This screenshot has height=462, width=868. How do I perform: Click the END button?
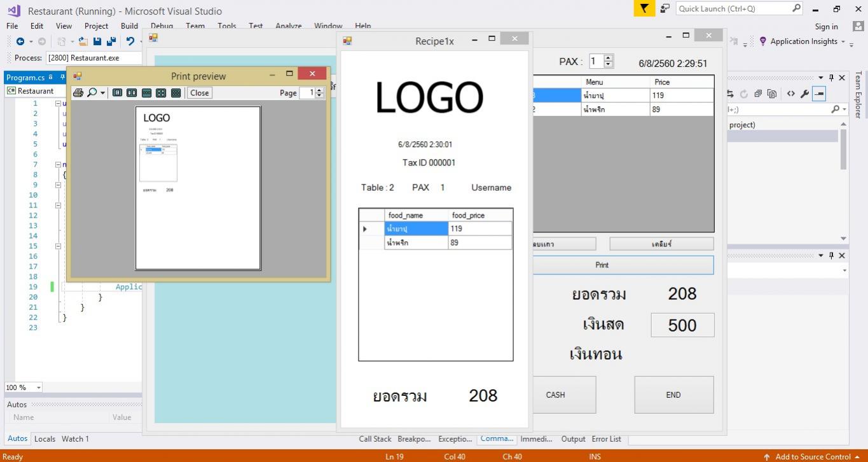[x=673, y=395]
